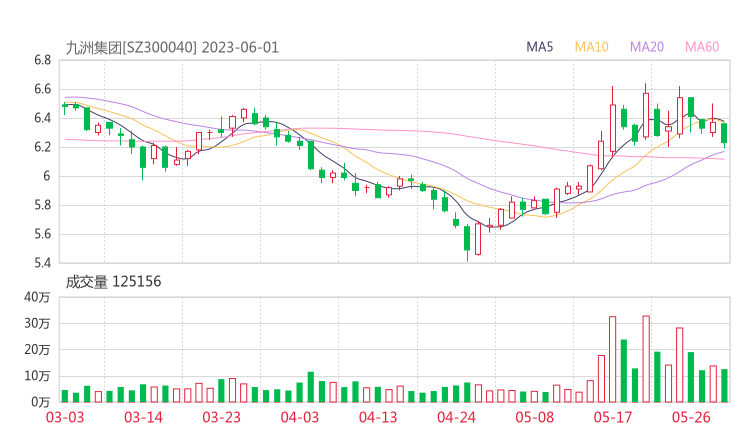This screenshot has width=740, height=440.
Task: Click the 6.4 price axis label
Action: pyautogui.click(x=42, y=118)
